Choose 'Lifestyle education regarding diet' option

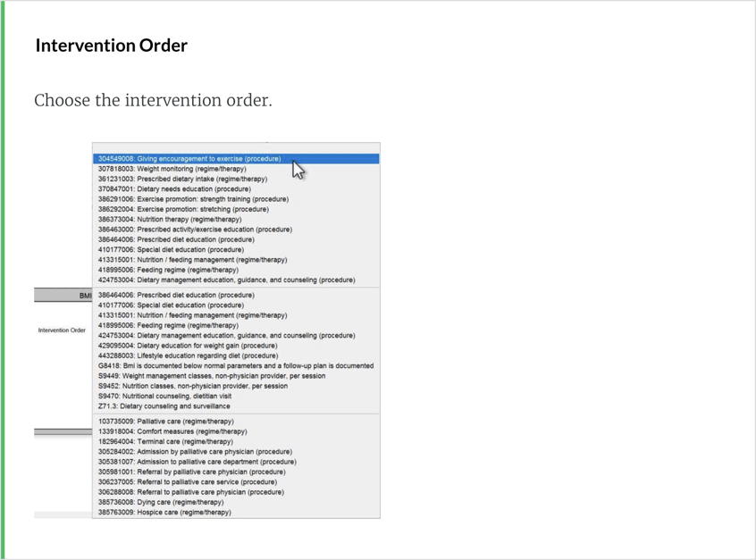pyautogui.click(x=188, y=355)
